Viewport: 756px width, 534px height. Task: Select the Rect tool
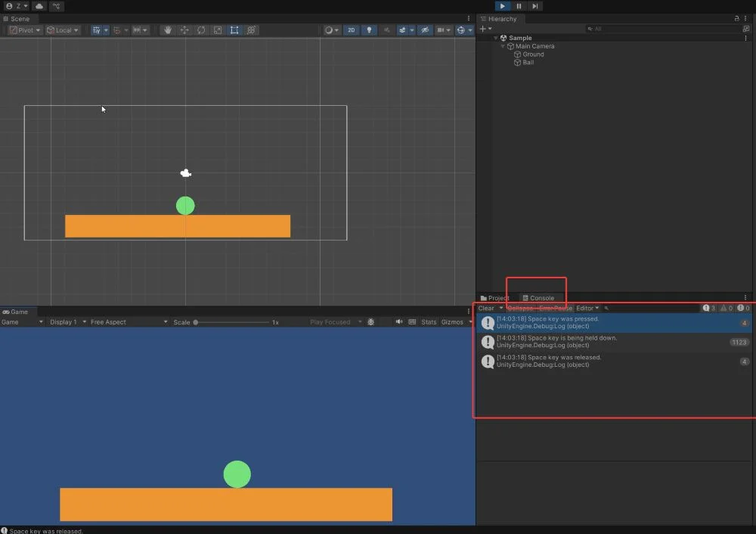[x=234, y=30]
